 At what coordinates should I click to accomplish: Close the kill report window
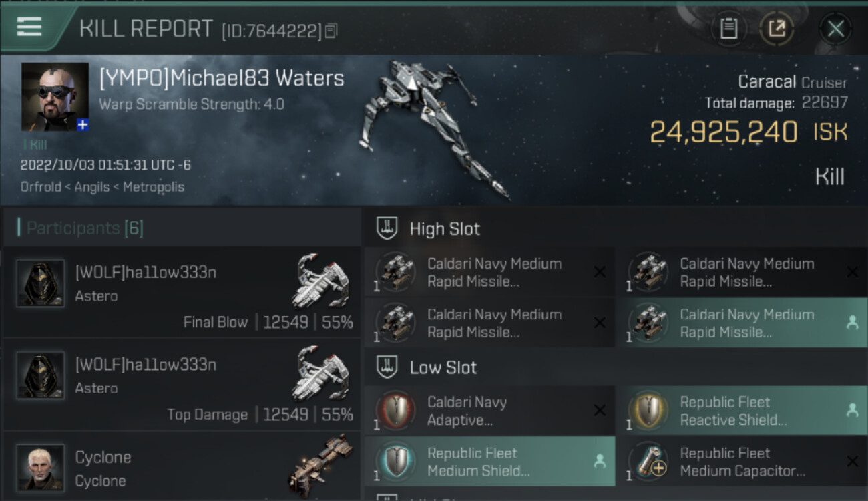coord(835,29)
